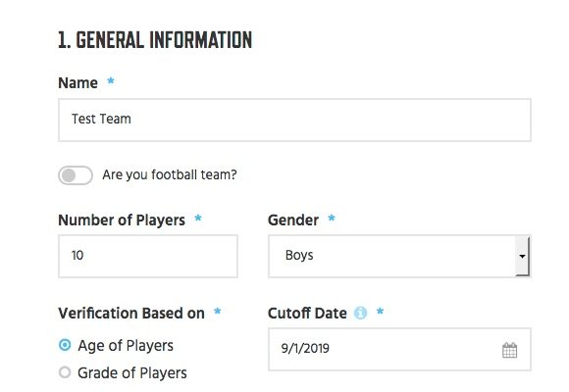The image size is (569, 392).
Task: Click into the Number of Players field
Action: [x=148, y=256]
